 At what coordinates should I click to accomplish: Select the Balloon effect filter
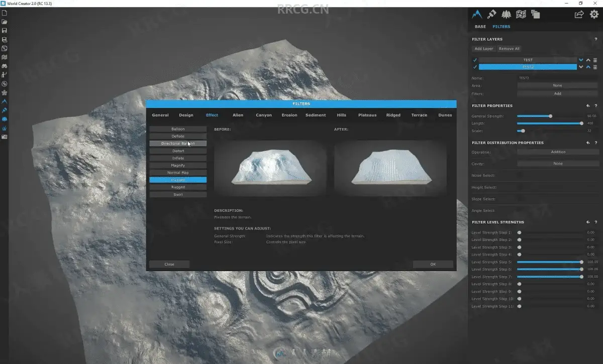[x=178, y=129]
